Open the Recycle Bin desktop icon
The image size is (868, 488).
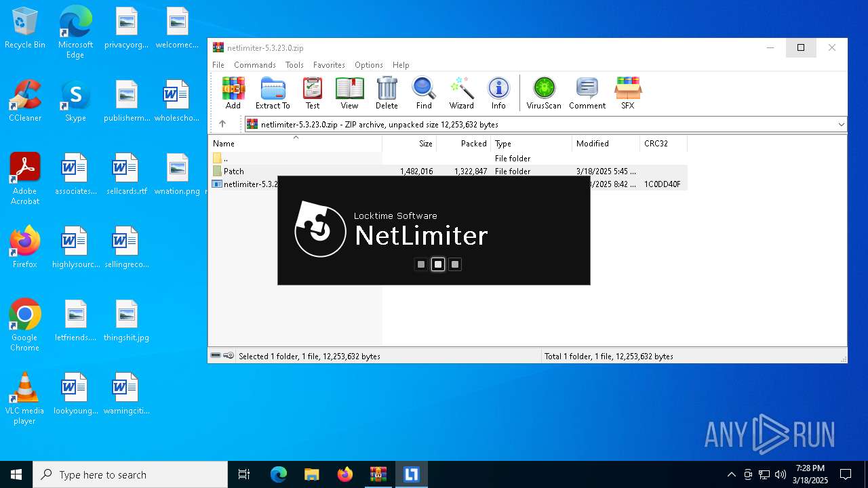tap(25, 28)
